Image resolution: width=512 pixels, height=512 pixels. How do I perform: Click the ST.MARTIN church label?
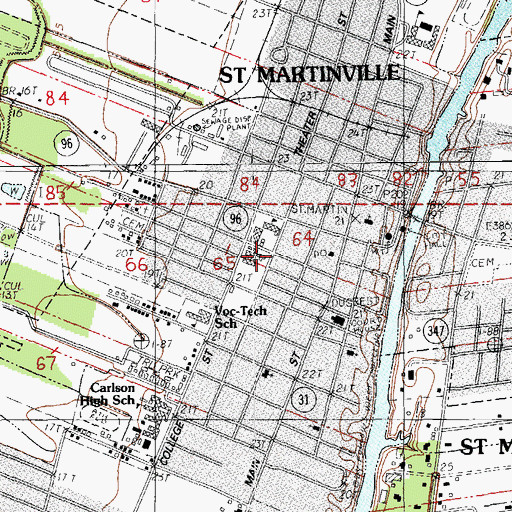319,210
